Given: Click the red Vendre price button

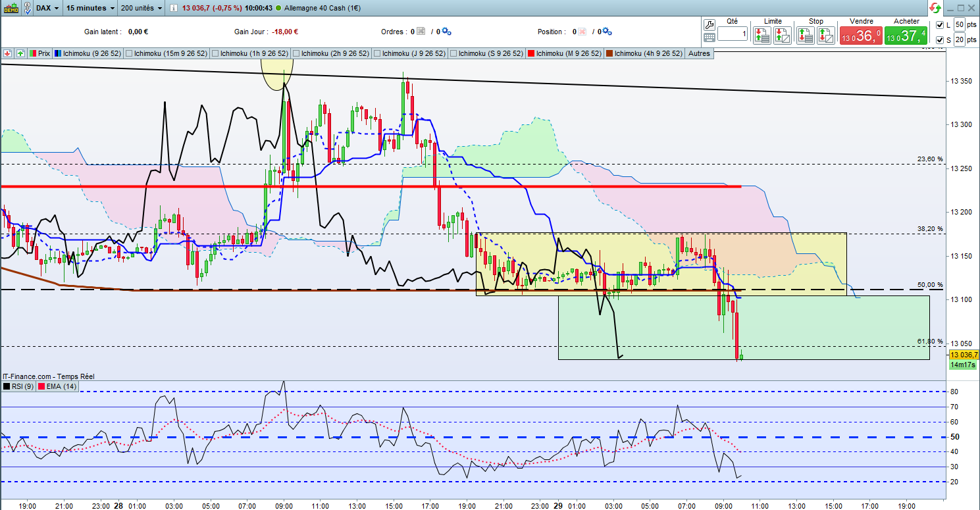Looking at the screenshot, I should (860, 36).
